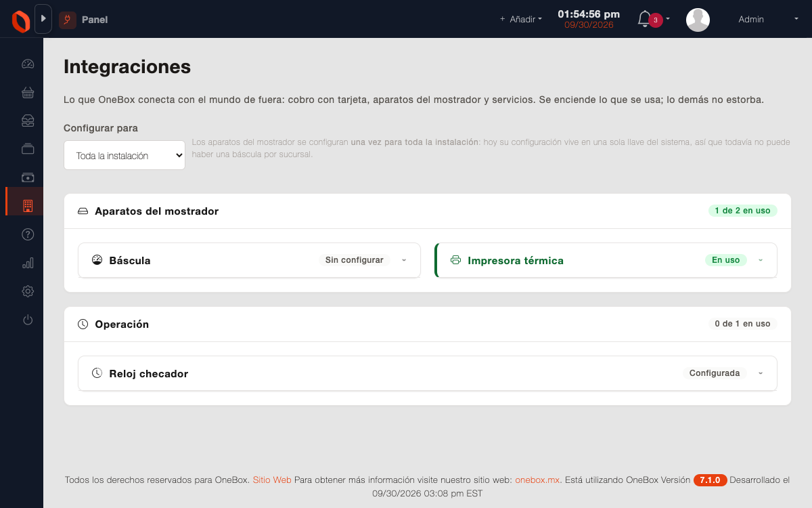
Task: Open the Configurar para select box
Action: [x=125, y=155]
